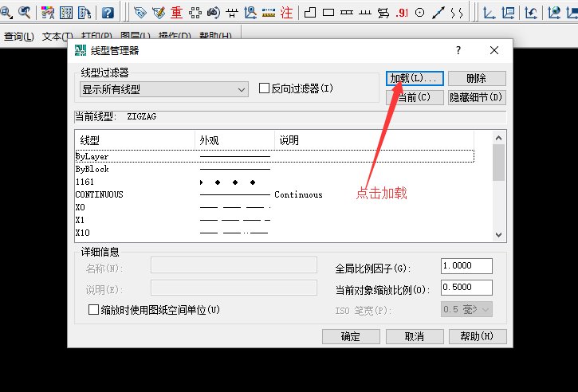This screenshot has height=392, width=578.
Task: Tick the 缩放时使用图纸空间单位(U) checkbox
Action: point(93,309)
